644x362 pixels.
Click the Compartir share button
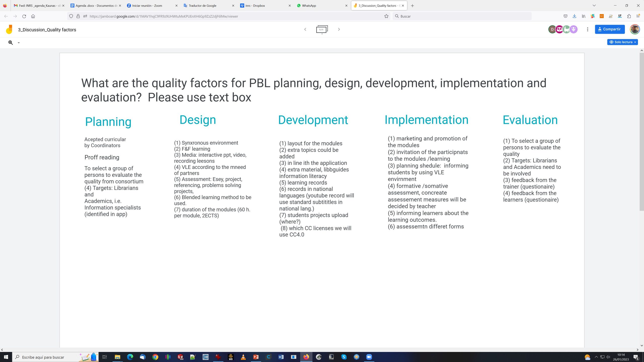coord(610,29)
